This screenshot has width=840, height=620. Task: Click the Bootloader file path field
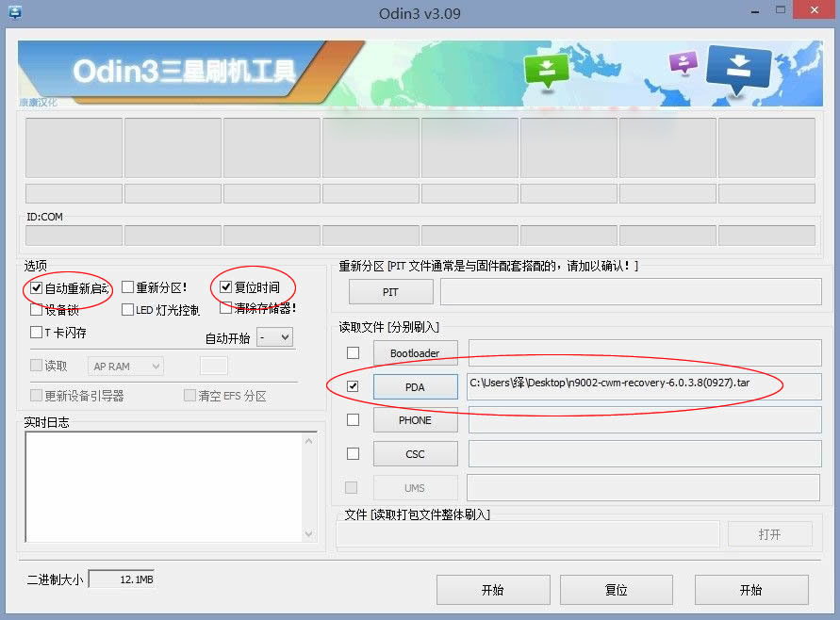coord(645,352)
